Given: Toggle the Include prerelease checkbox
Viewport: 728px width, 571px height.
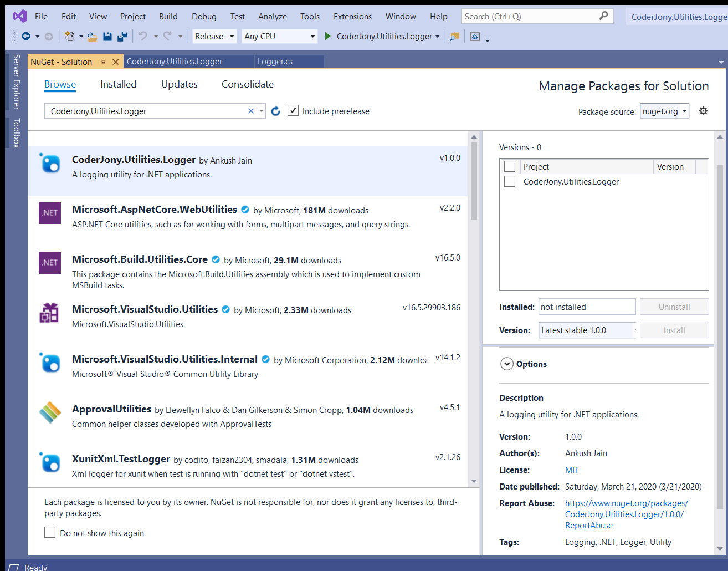Looking at the screenshot, I should coord(293,110).
